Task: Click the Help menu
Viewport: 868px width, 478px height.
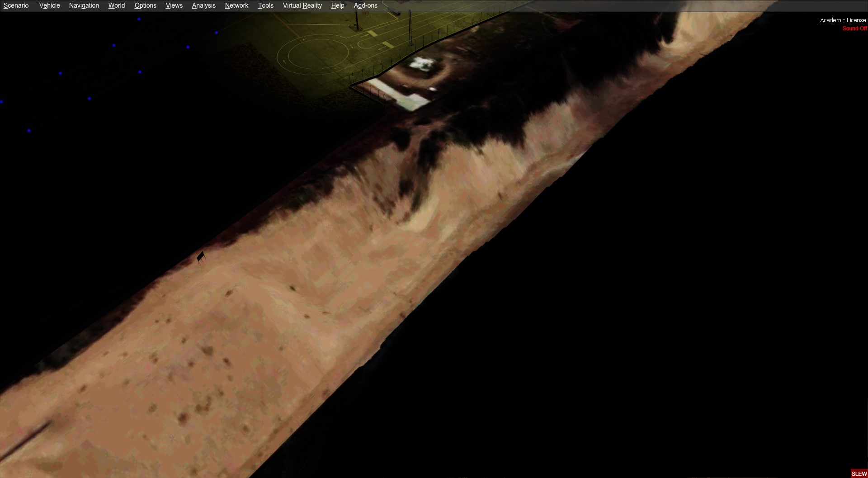Action: click(x=337, y=5)
